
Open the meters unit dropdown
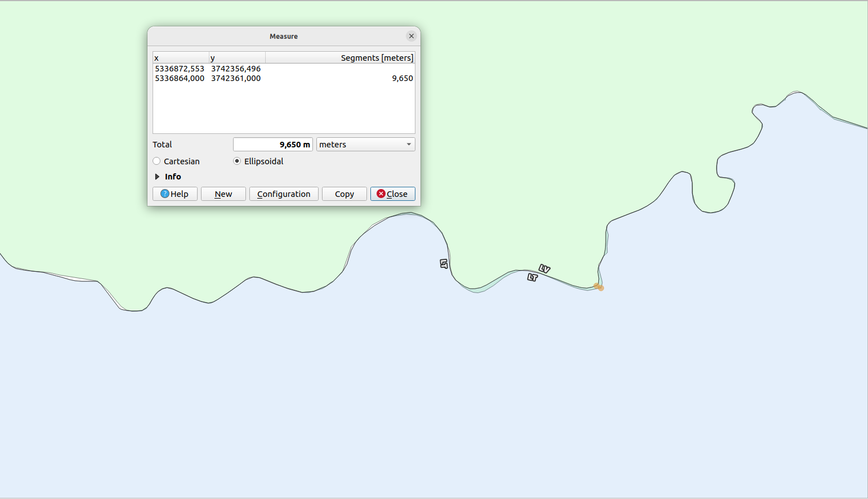tap(366, 145)
